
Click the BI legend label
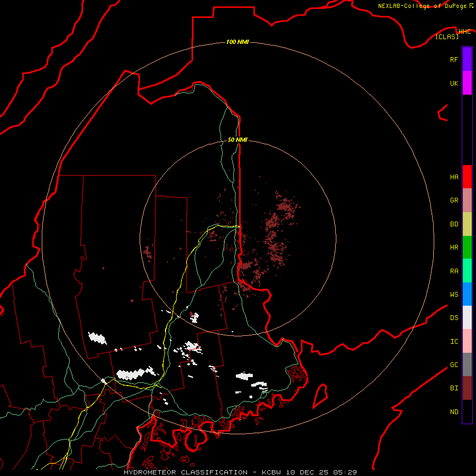click(x=454, y=388)
